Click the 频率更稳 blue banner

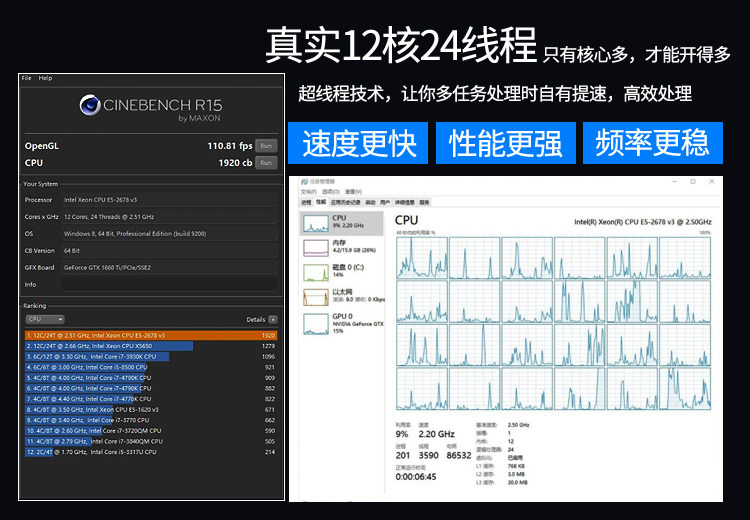click(653, 143)
